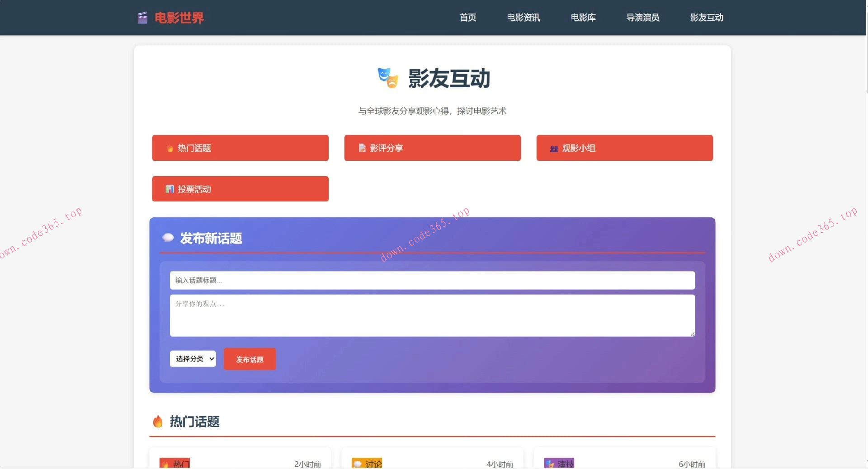Click the 影评分享 category button
This screenshot has height=469, width=868.
click(x=432, y=148)
